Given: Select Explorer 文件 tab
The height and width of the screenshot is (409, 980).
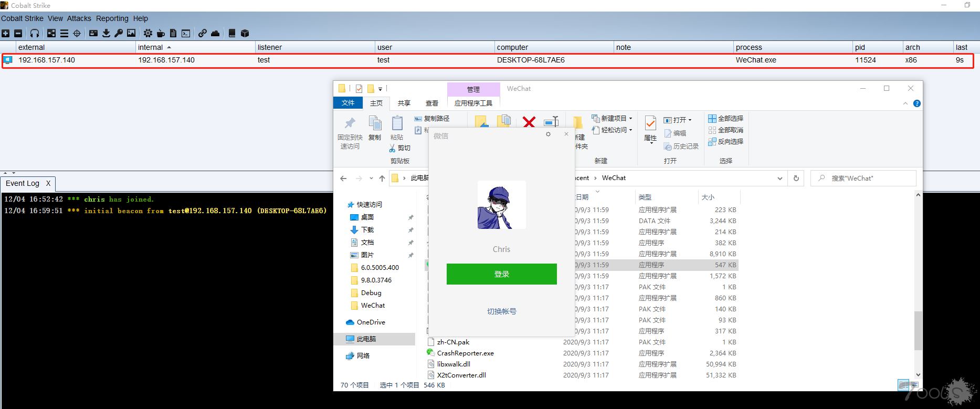Looking at the screenshot, I should (x=348, y=103).
